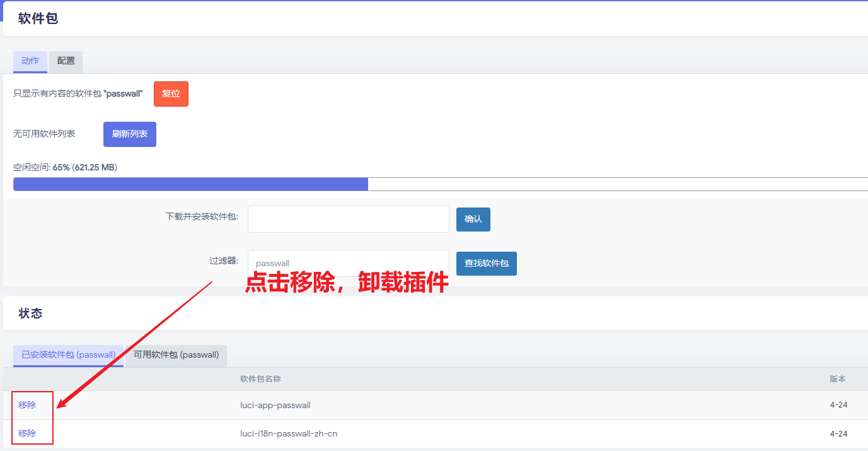Select the luci-app-passwall package row
Image resolution: width=868 pixels, height=451 pixels.
pos(275,405)
